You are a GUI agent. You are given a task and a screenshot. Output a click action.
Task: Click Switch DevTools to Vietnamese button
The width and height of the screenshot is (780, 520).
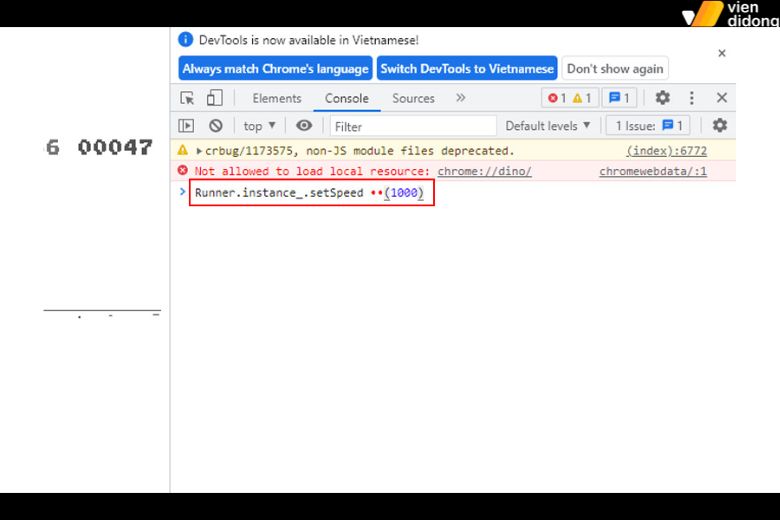click(x=467, y=68)
